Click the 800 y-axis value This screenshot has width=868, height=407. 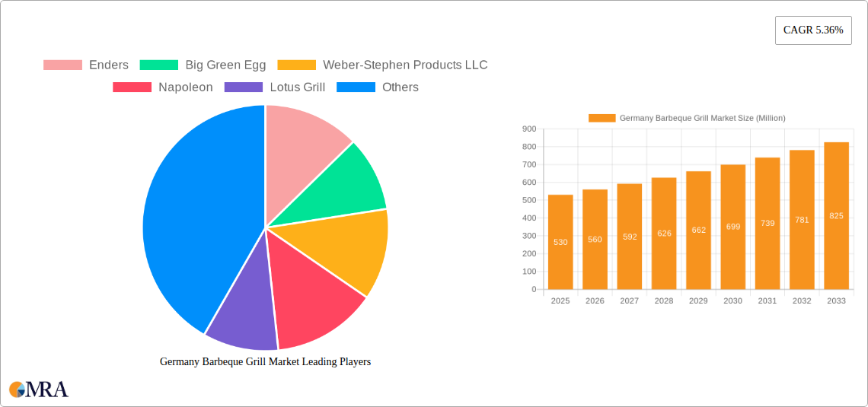(529, 147)
